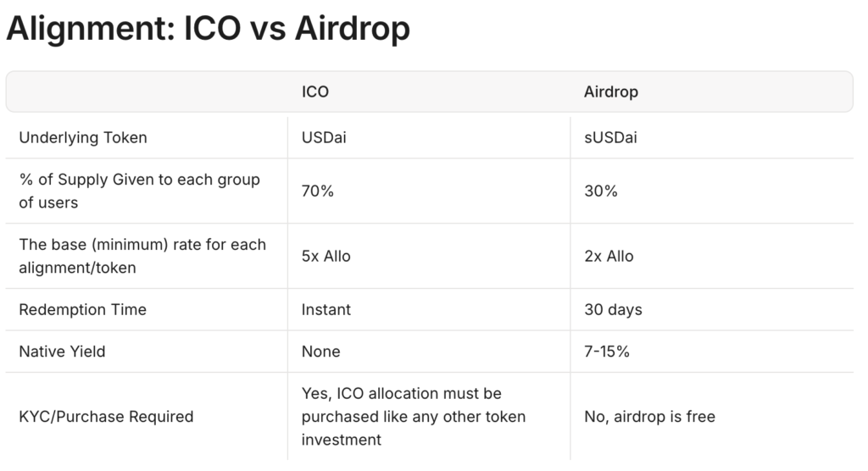
Task: Click the Underlying Token row label
Action: pyautogui.click(x=83, y=137)
